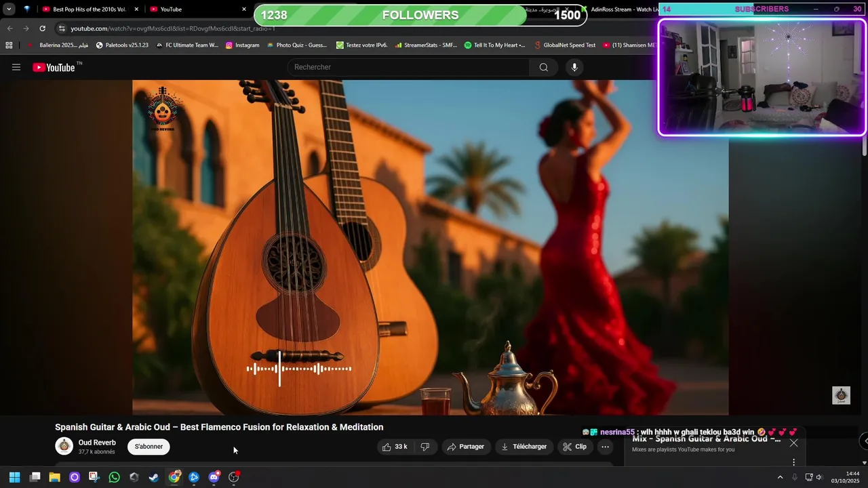Click the magnifying glass search button
Image resolution: width=868 pixels, height=488 pixels.
[544, 67]
